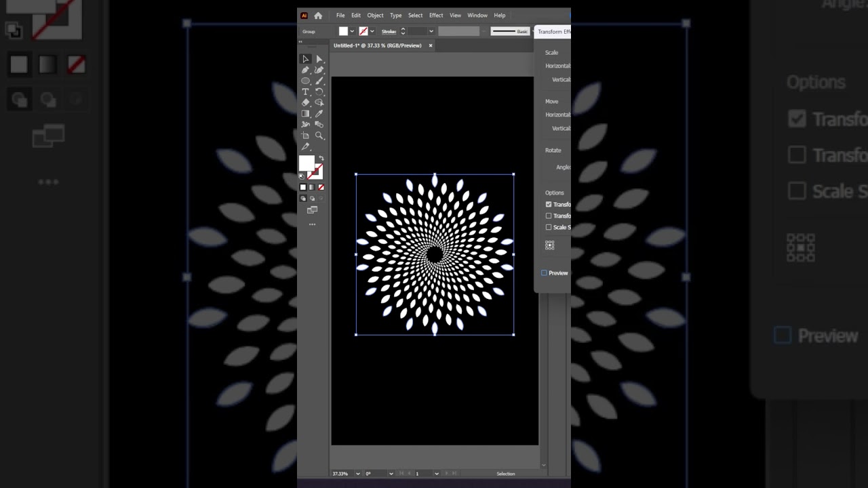
Task: Select the Artboard tool
Action: coord(306,136)
